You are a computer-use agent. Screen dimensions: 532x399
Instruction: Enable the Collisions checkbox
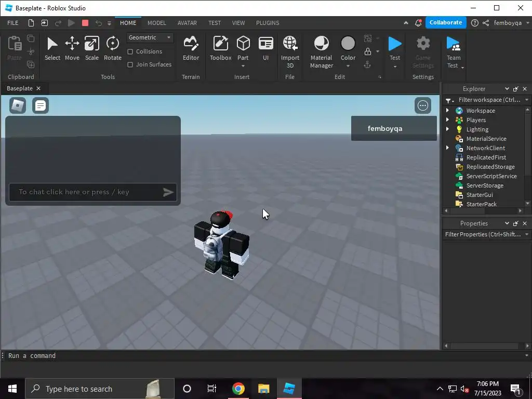tap(130, 51)
